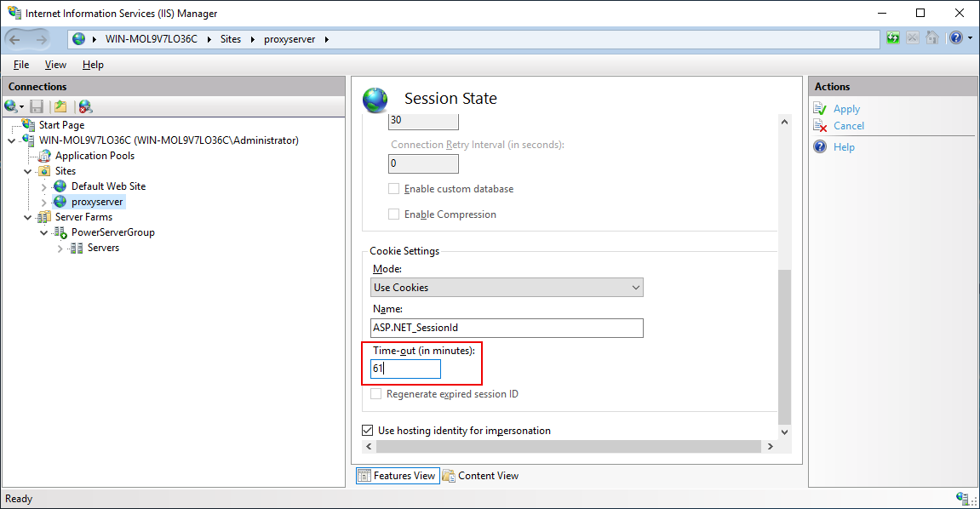Click the scroll down arrow in Session State

tap(784, 432)
